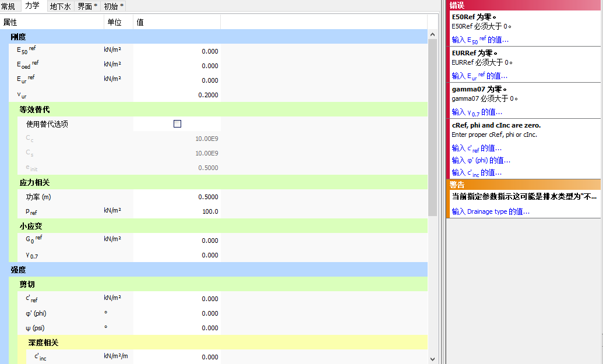The width and height of the screenshot is (603, 364).
Task: Follow the 输入 E50 ref 的值 link
Action: click(x=480, y=40)
